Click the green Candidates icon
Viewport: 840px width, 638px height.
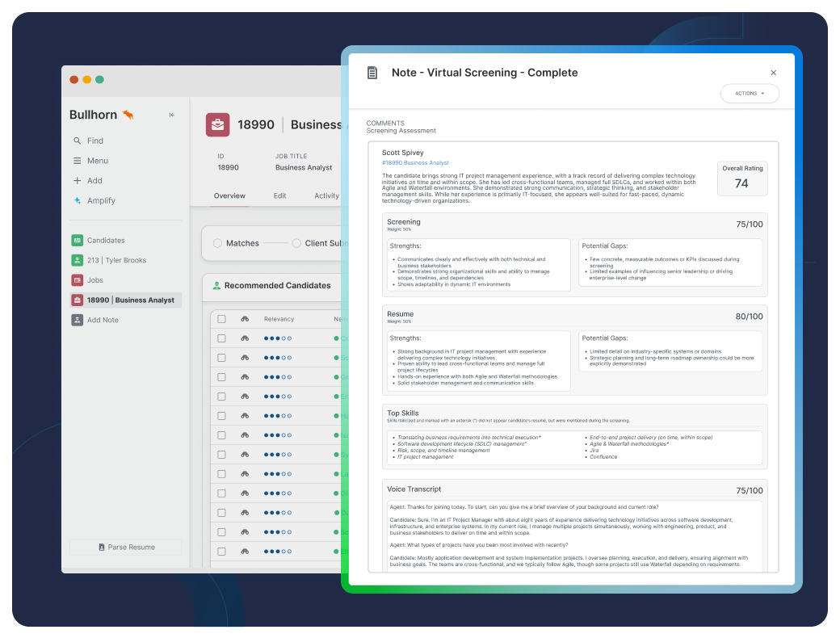(x=78, y=240)
